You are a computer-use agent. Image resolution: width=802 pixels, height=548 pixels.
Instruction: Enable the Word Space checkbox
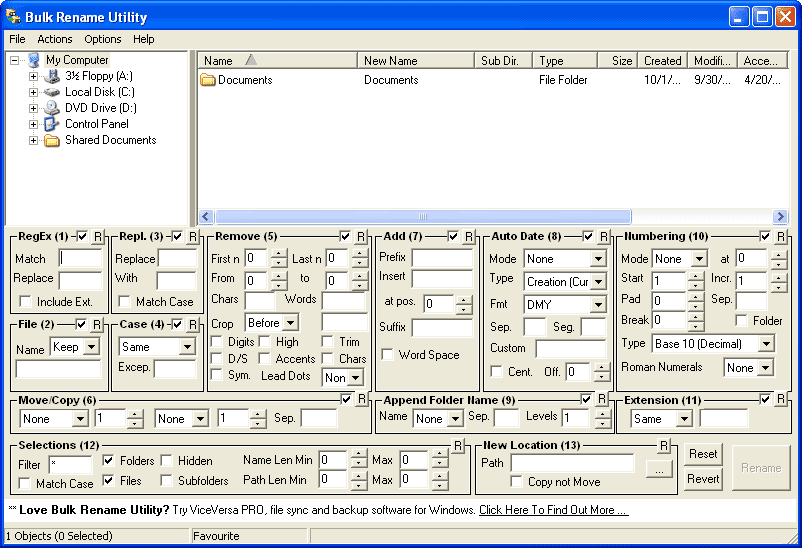pos(388,355)
